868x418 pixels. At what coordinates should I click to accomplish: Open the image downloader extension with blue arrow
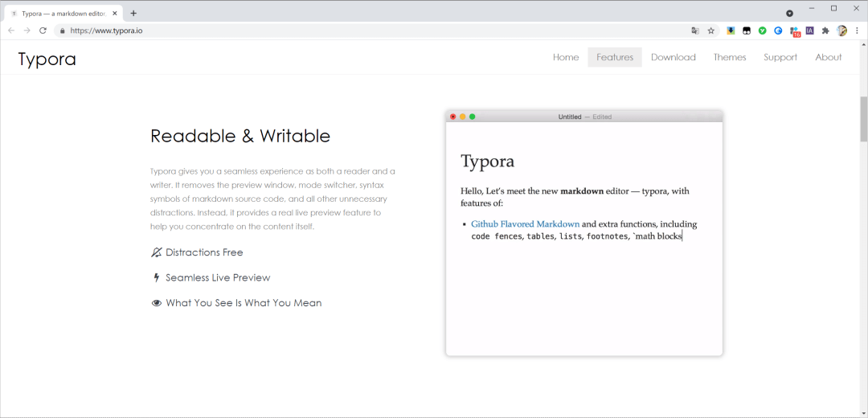(x=731, y=31)
